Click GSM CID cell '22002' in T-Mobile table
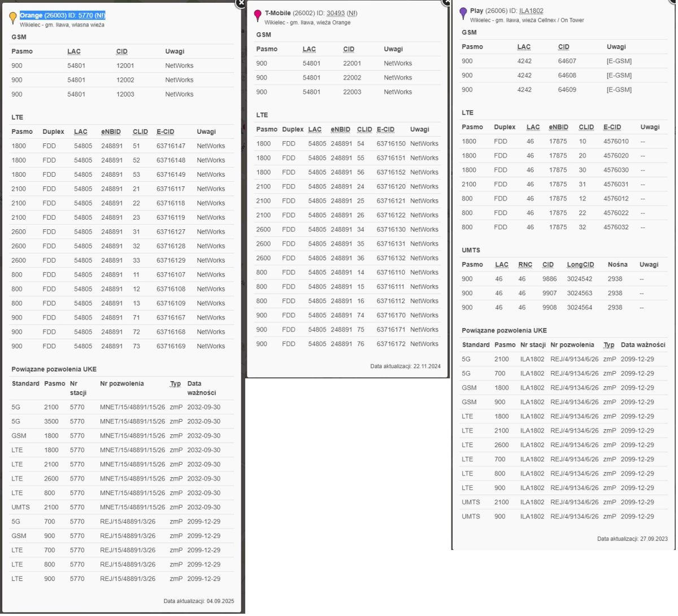 coord(352,78)
